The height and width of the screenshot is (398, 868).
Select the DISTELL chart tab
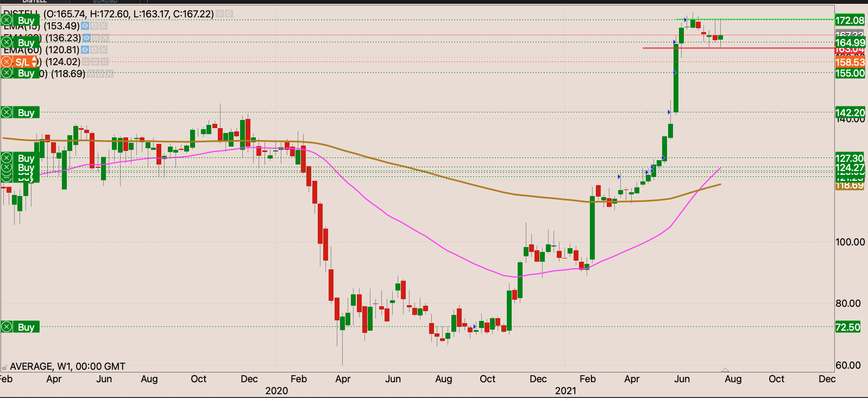(x=34, y=2)
